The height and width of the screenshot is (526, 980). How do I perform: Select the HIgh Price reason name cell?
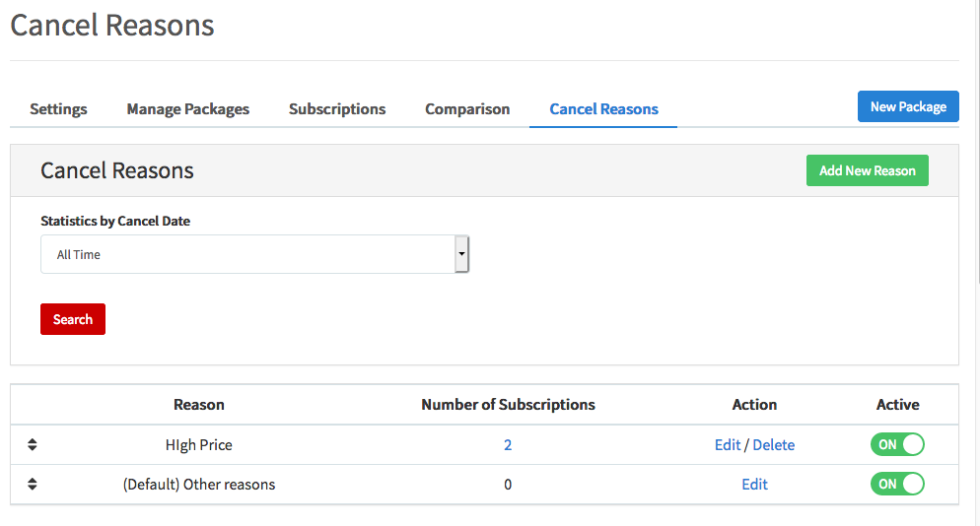[199, 445]
